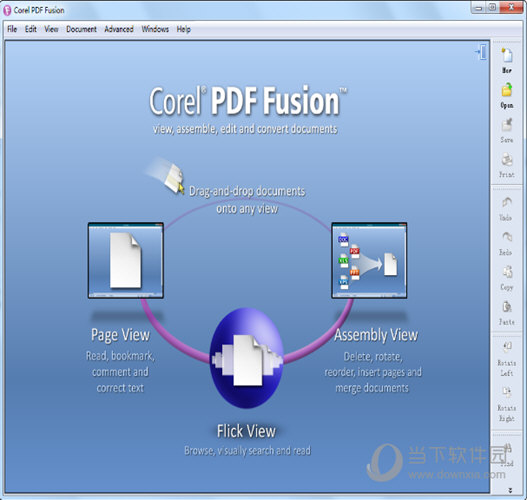Click the Flick View label
This screenshot has width=527, height=500.
click(246, 431)
